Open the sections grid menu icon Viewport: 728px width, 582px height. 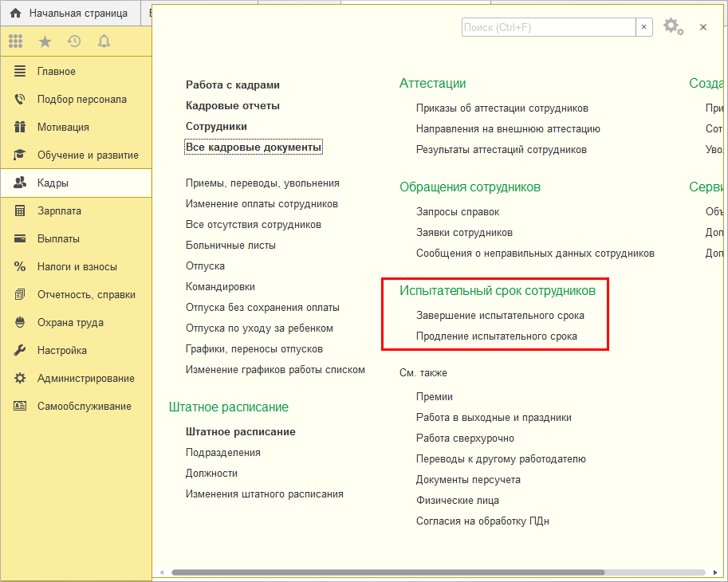click(16, 41)
